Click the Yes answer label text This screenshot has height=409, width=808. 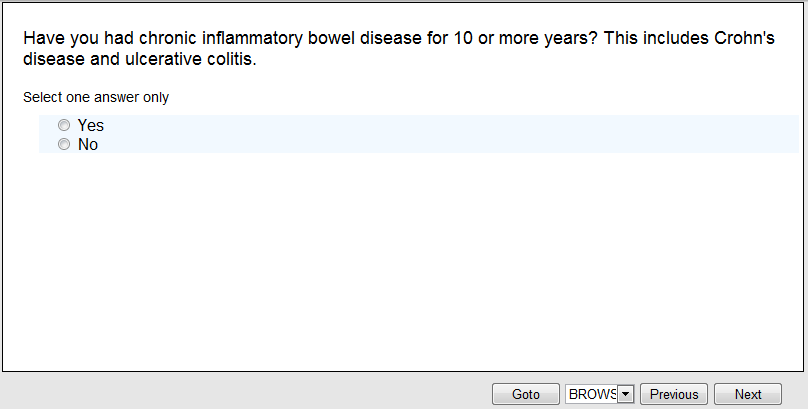[91, 126]
